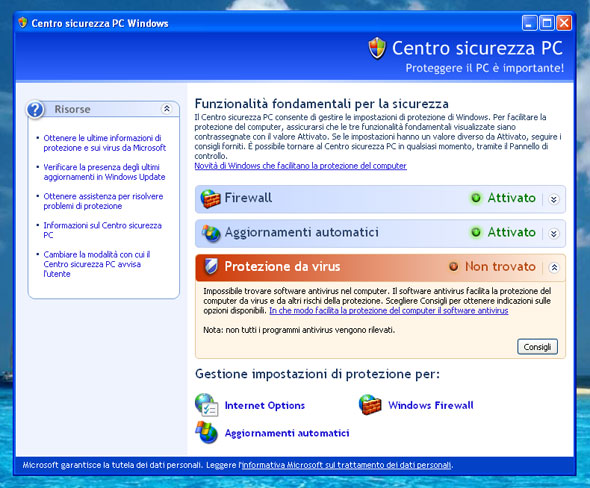
Task: Open the Microsoft privacy informativa link
Action: point(346,465)
